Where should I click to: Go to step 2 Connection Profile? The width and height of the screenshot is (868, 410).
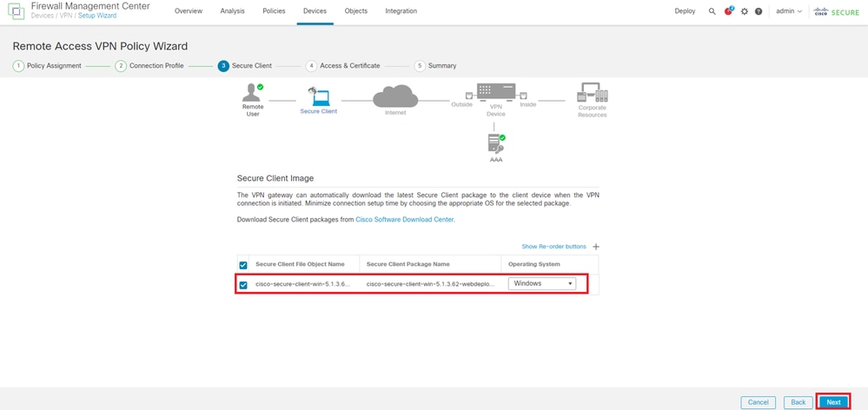tap(149, 66)
